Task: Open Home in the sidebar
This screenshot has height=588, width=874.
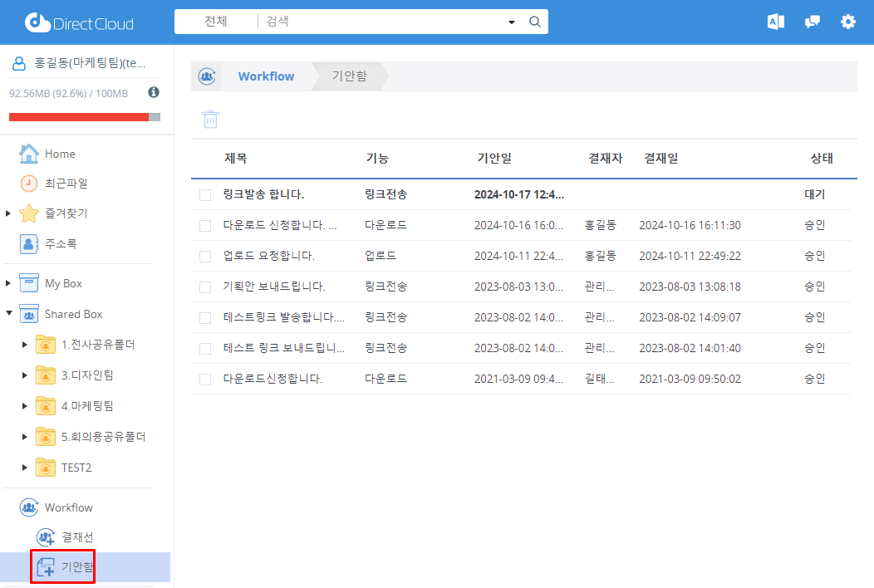Action: (60, 154)
